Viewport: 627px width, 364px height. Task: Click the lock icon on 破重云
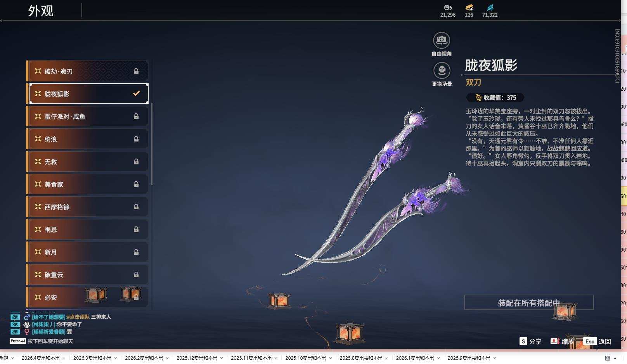coord(136,274)
